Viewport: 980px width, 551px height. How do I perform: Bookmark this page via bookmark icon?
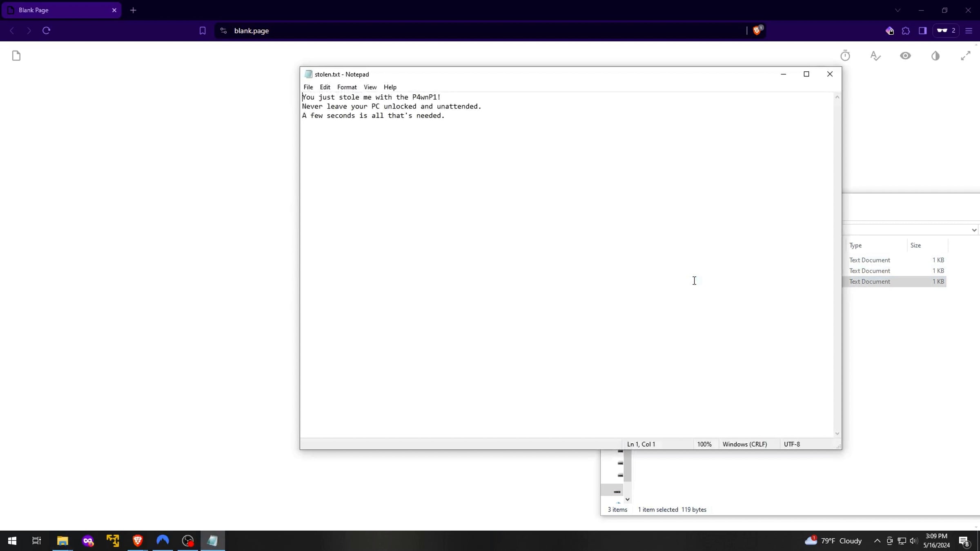203,31
